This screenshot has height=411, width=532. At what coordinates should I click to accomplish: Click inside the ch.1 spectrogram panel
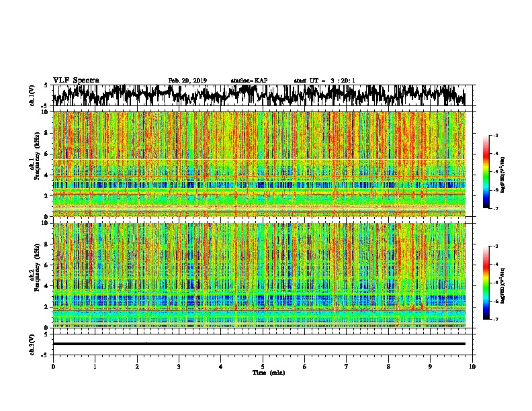(259, 164)
